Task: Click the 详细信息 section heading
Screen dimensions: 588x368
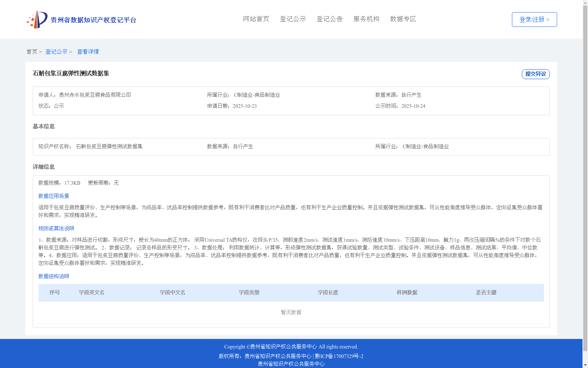Action: [44, 167]
